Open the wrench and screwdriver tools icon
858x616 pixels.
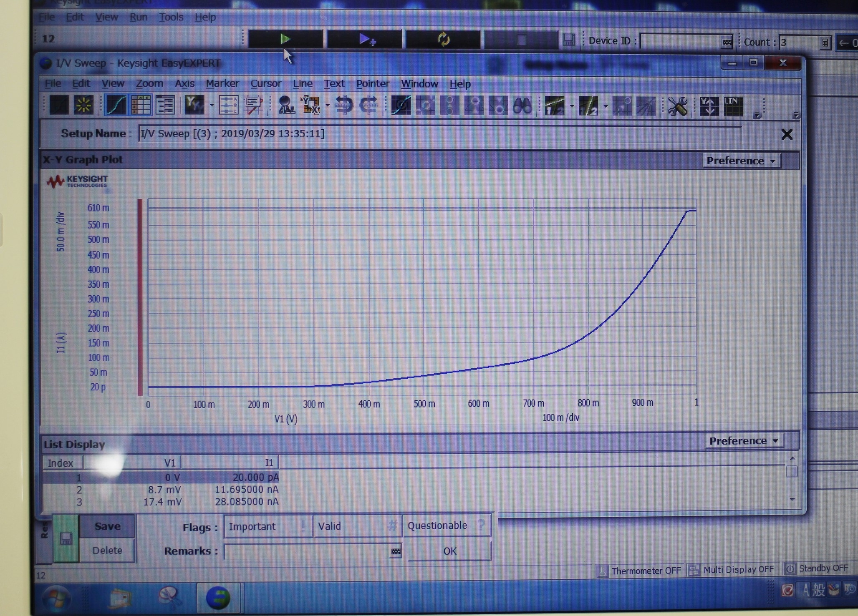click(678, 106)
